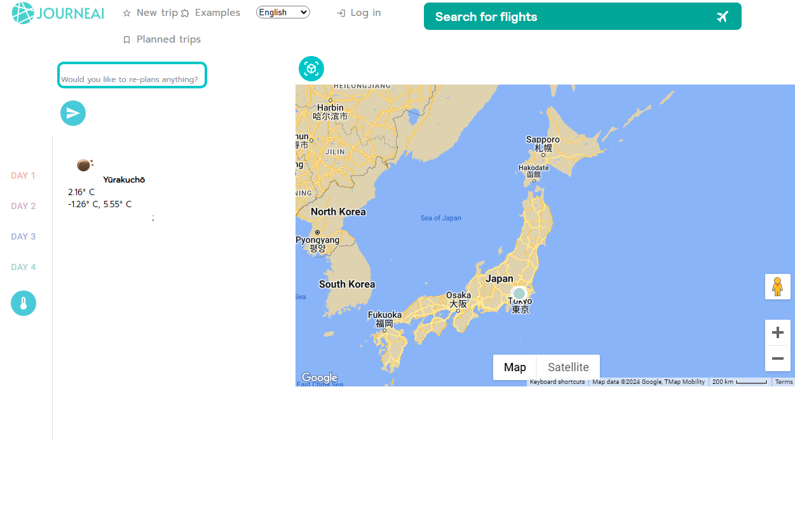Click the North Korea country label

338,212
